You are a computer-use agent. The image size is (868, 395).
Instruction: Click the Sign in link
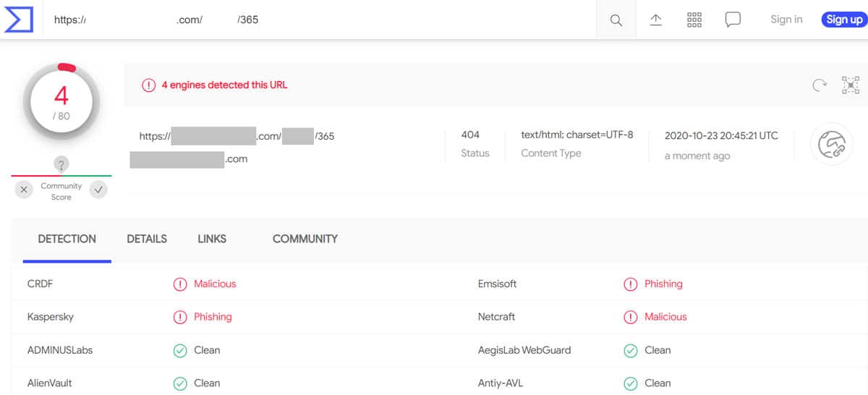[x=786, y=20]
